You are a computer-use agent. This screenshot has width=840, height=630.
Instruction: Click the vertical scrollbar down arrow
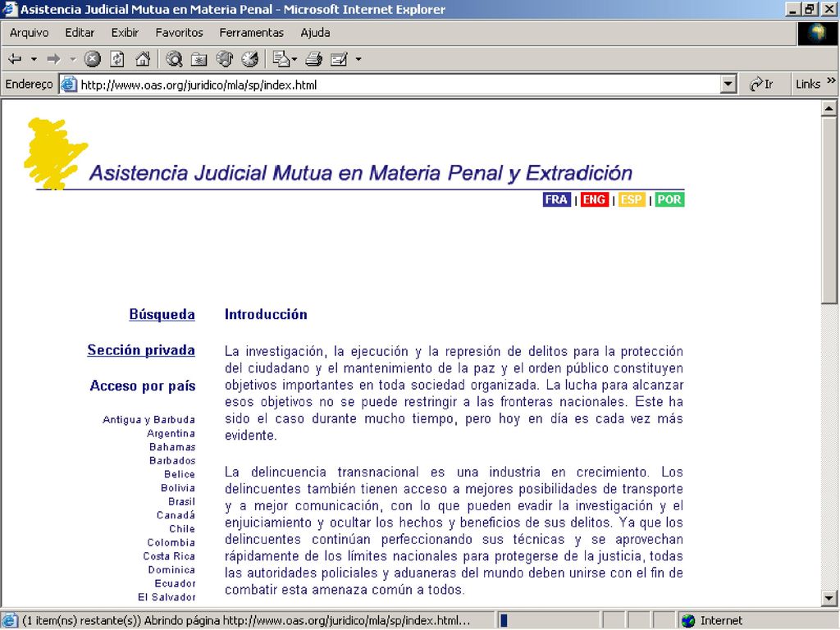point(829,598)
